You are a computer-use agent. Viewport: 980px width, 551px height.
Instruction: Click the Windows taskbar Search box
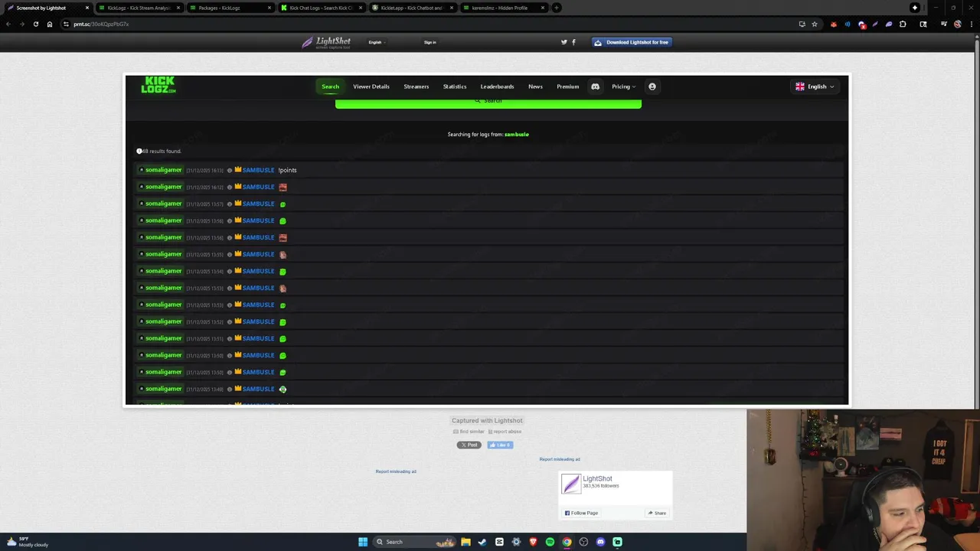click(413, 542)
